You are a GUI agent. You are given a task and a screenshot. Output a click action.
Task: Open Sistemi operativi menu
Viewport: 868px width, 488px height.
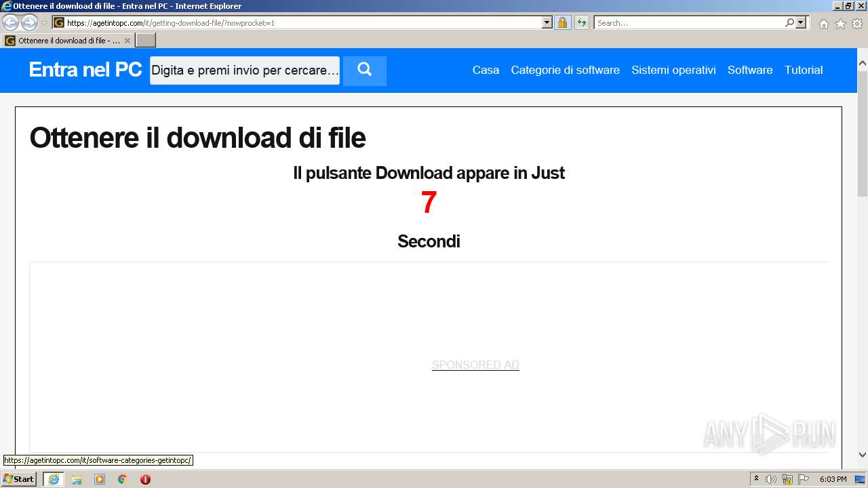click(673, 70)
